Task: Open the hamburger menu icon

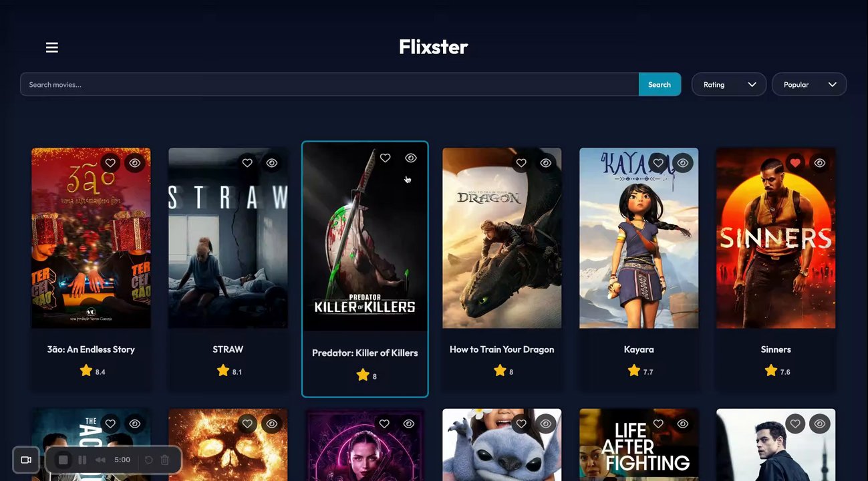Action: tap(52, 47)
